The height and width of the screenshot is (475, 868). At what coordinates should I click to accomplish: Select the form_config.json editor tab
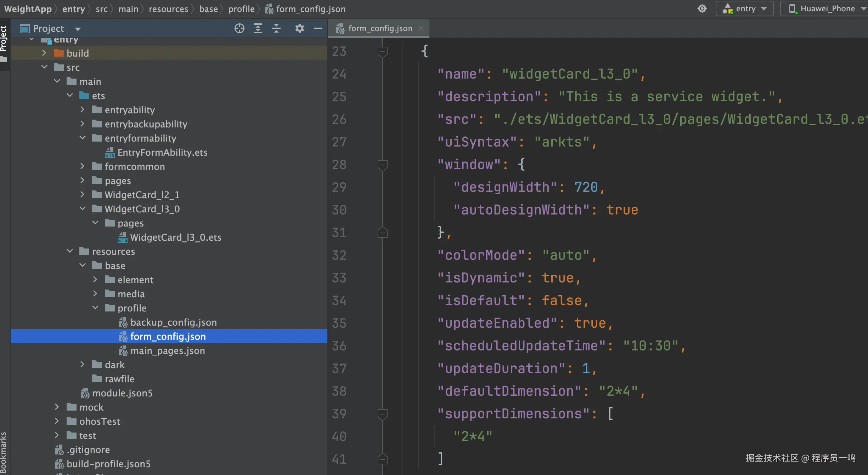point(380,28)
